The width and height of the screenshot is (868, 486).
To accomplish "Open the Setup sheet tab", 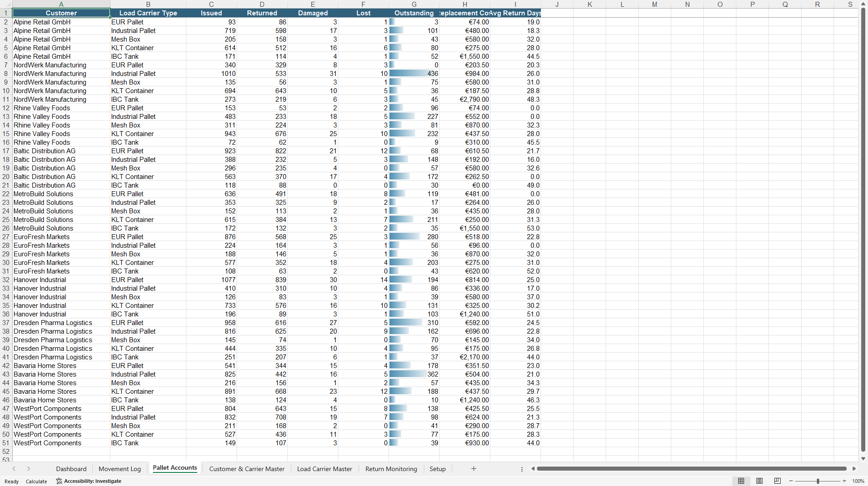I will coord(437,469).
